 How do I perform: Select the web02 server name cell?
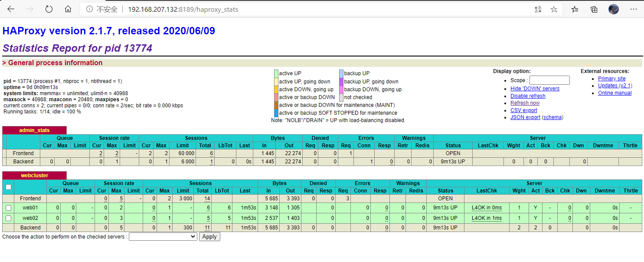point(30,218)
